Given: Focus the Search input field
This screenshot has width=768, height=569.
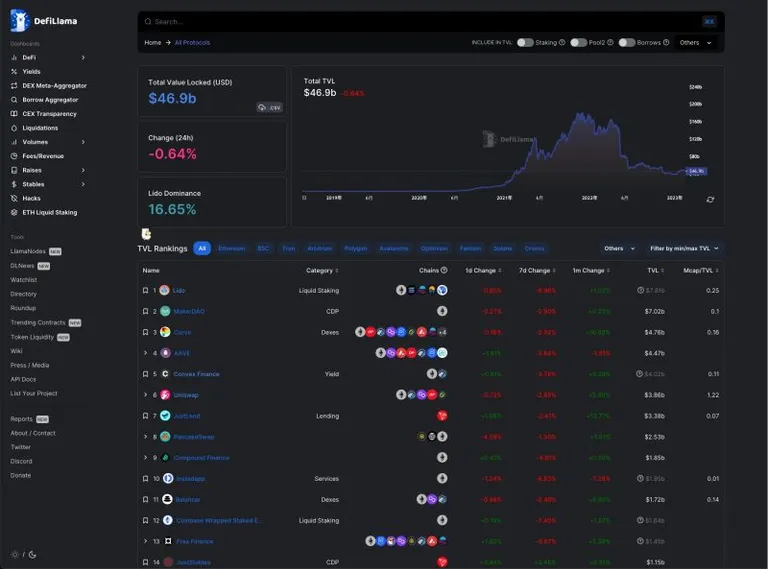Looking at the screenshot, I should [421, 22].
